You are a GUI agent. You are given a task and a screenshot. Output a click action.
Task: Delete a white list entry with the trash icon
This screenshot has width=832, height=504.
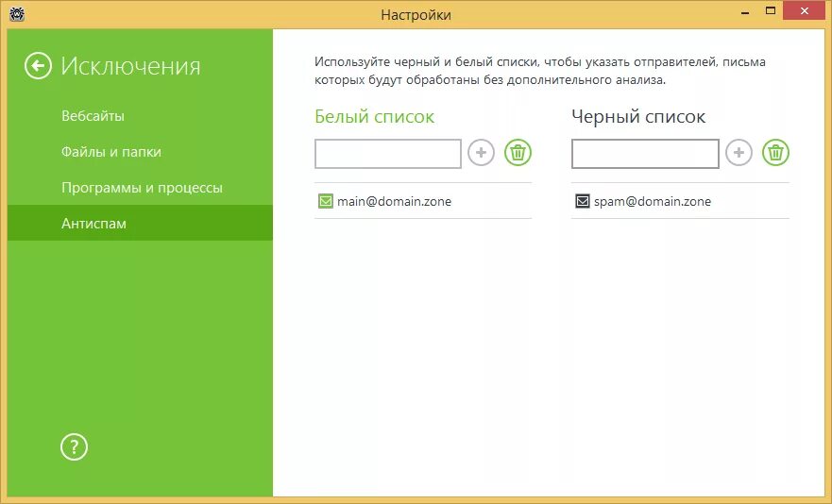point(518,153)
